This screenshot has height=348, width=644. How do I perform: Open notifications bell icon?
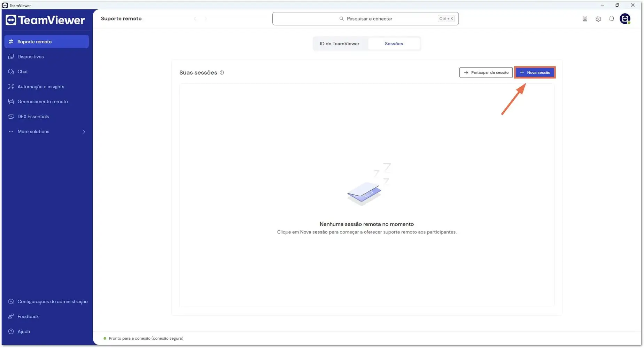tap(612, 19)
